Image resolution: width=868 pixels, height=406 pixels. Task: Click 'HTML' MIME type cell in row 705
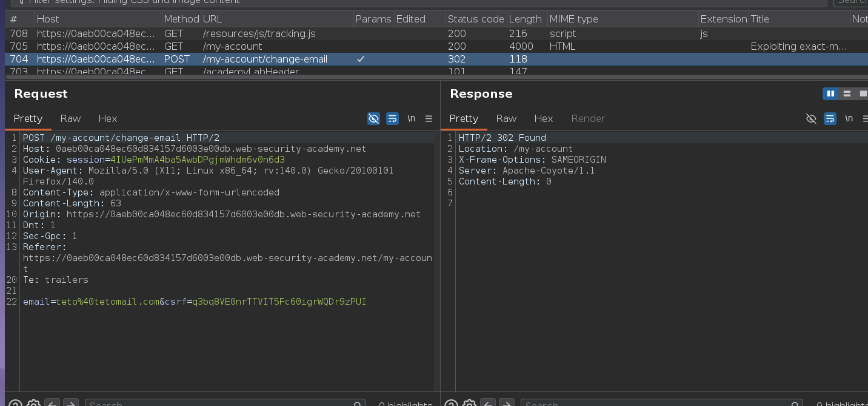tap(563, 46)
